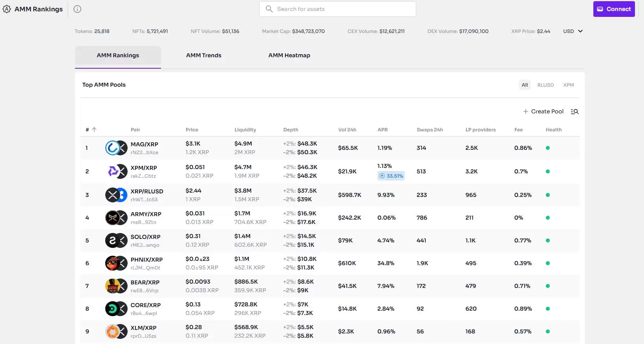644x344 pixels.
Task: Click the 33.51% reward APR badge
Action: click(391, 176)
